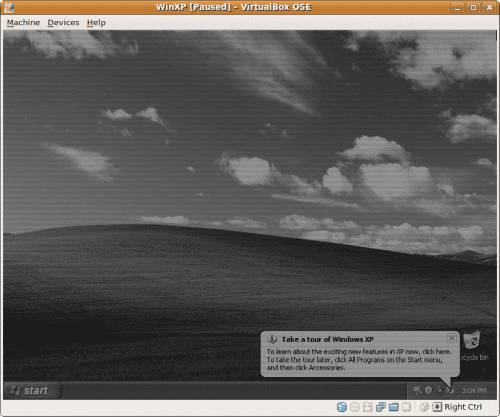
Task: Close the Take a tour balloon
Action: 451,338
